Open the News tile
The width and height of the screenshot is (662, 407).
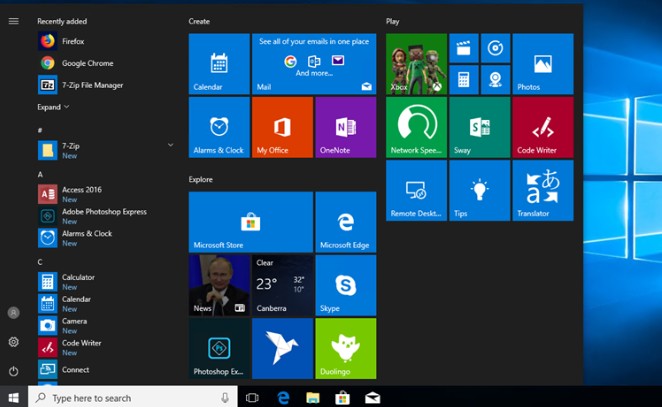219,285
